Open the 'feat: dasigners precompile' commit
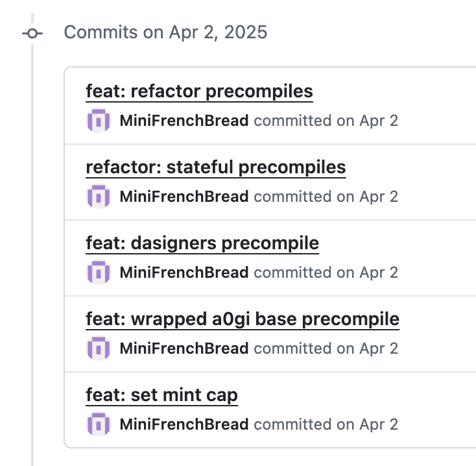 coord(202,243)
